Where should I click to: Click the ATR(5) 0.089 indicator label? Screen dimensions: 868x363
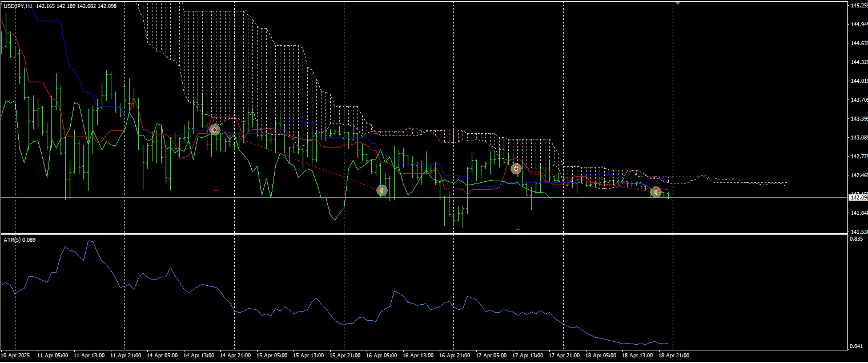(19, 240)
